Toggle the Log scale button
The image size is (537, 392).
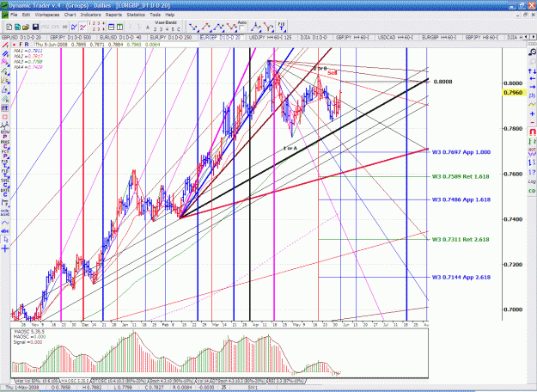coord(532,181)
